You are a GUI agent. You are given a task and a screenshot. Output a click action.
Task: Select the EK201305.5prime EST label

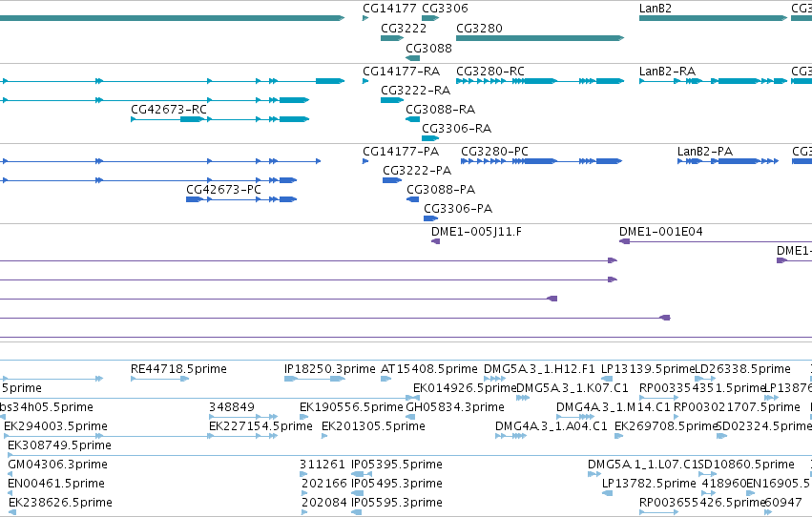(x=373, y=426)
